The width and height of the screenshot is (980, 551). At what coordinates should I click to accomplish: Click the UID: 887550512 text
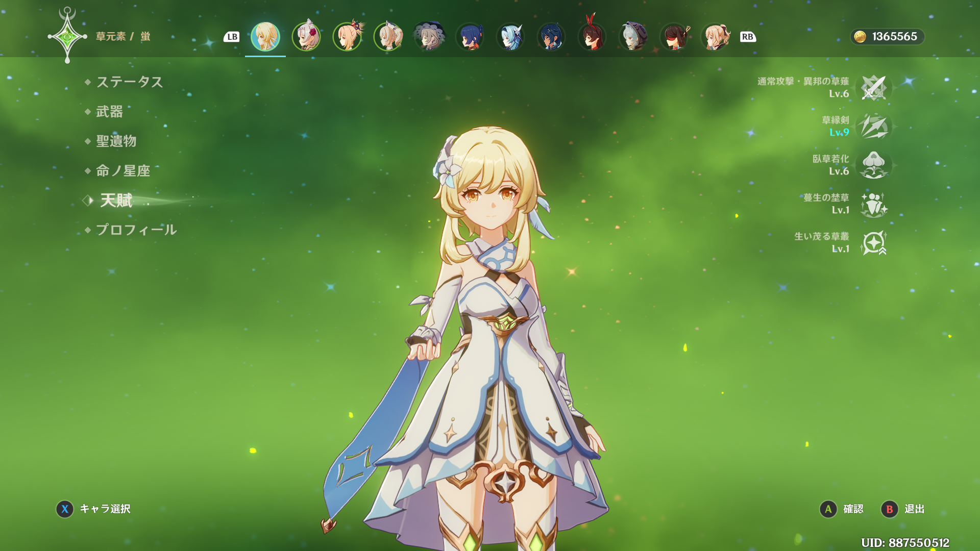(x=905, y=543)
